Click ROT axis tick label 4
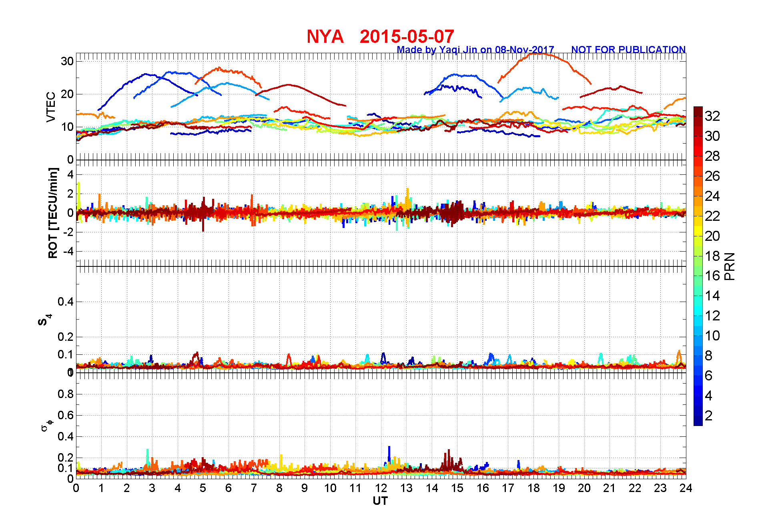 70,174
